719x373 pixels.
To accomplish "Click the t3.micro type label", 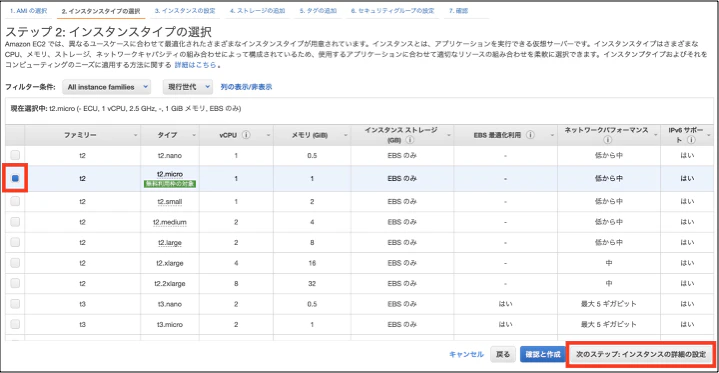I will [x=170, y=324].
